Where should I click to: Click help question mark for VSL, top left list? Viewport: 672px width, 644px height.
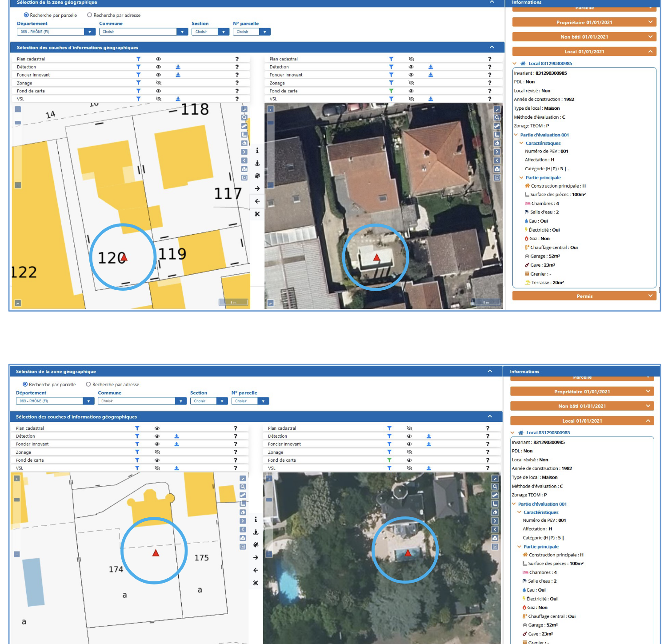tap(237, 99)
